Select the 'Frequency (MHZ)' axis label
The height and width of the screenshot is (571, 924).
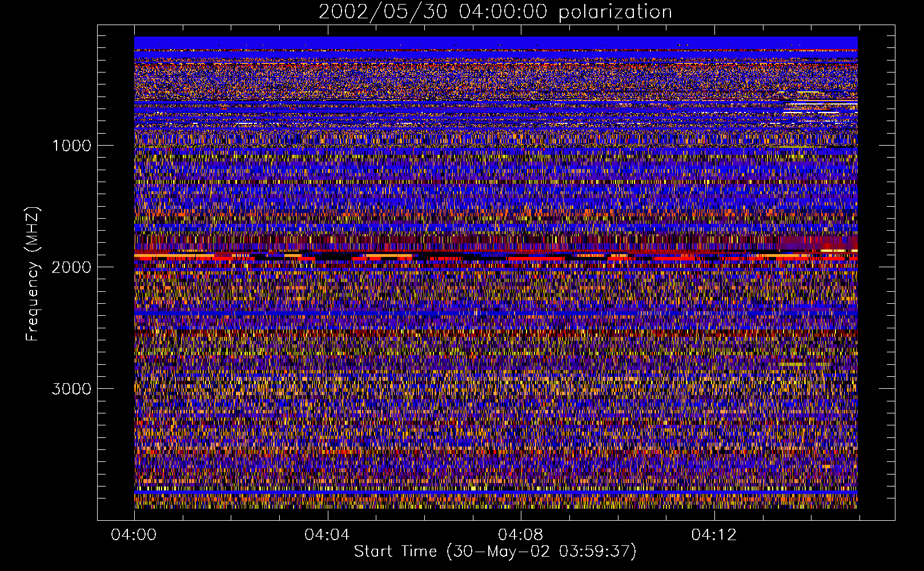click(32, 274)
